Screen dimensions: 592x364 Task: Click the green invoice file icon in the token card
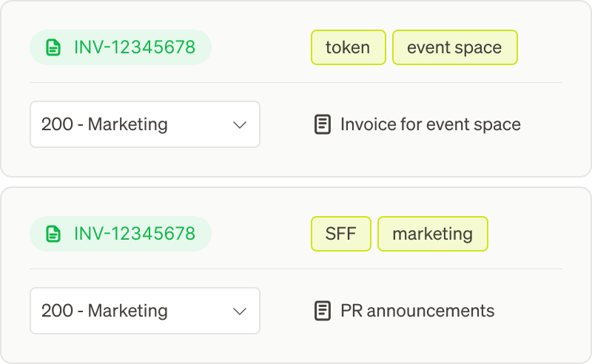click(53, 48)
